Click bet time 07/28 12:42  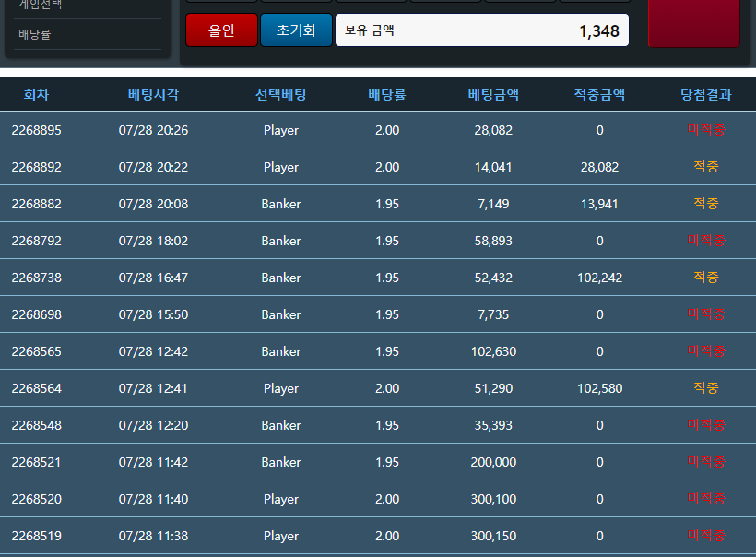153,351
